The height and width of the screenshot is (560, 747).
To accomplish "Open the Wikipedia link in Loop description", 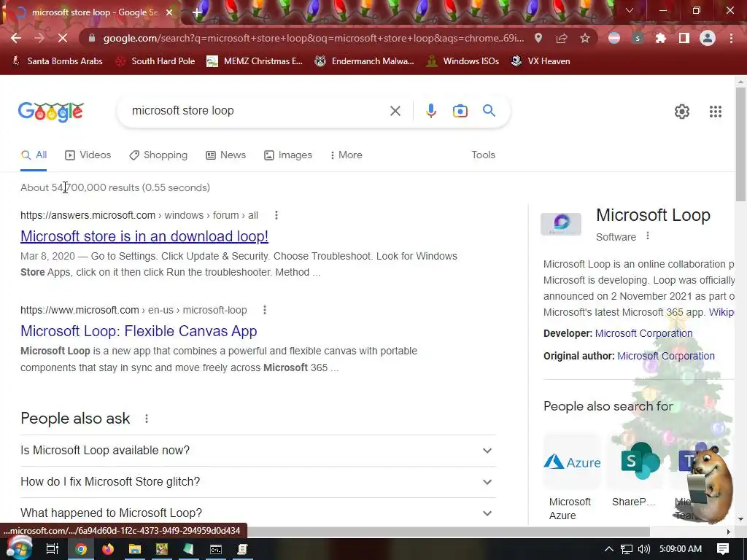I will [x=721, y=312].
